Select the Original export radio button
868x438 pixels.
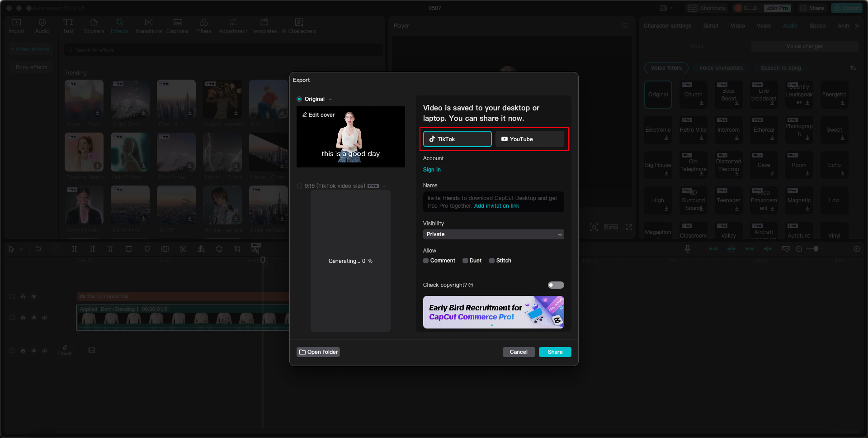pos(299,99)
